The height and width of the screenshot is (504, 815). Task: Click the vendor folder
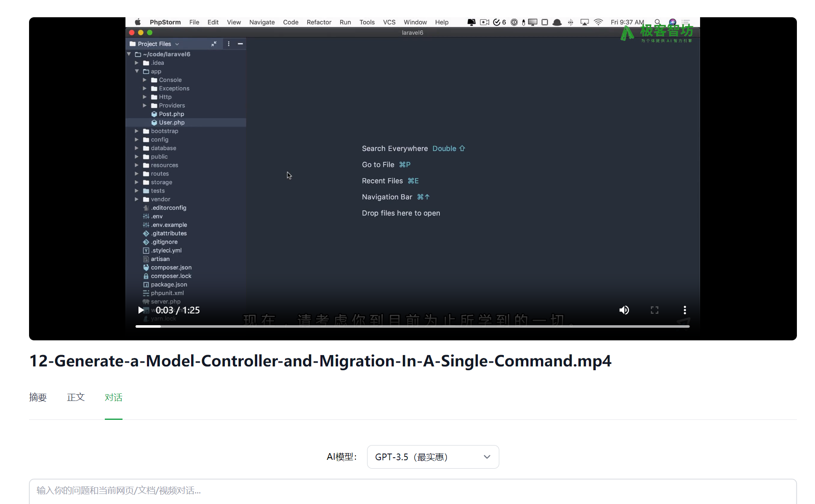[x=160, y=199]
